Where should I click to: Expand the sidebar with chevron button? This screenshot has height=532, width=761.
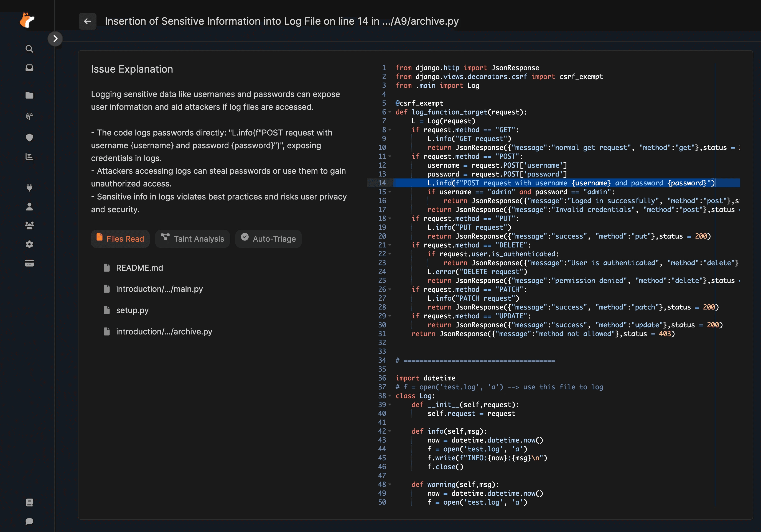pos(55,39)
